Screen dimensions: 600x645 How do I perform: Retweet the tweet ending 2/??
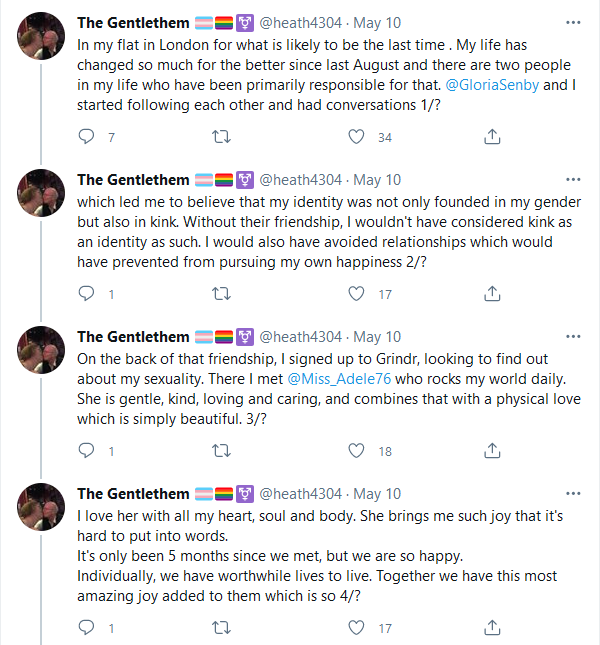221,294
